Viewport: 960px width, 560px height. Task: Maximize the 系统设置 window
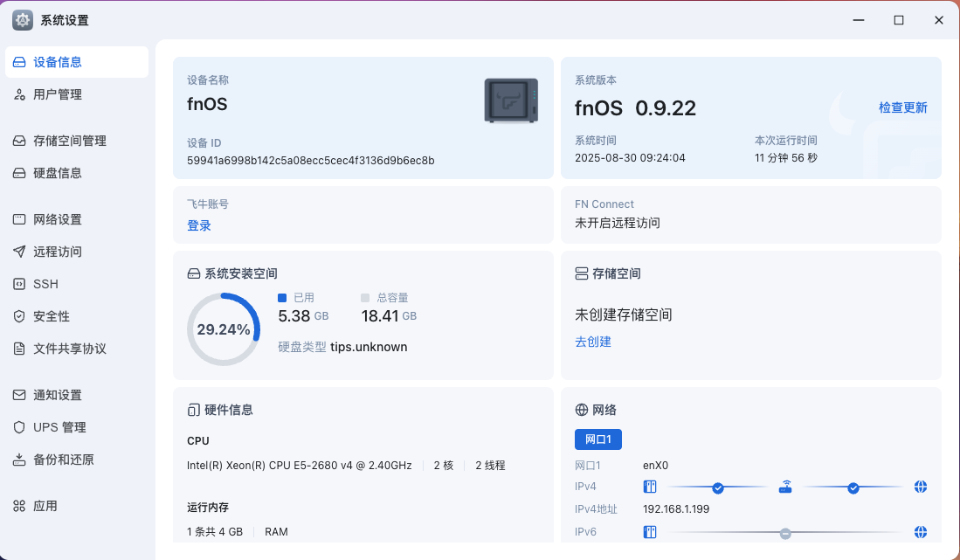(899, 20)
